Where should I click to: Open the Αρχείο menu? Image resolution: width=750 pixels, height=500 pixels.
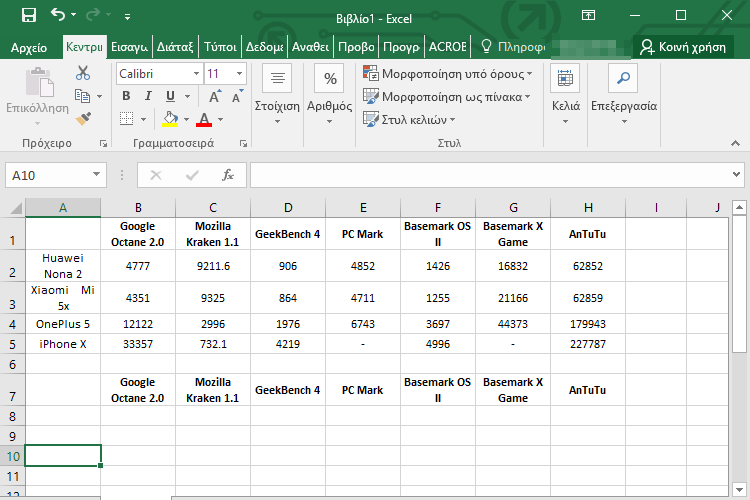point(29,47)
